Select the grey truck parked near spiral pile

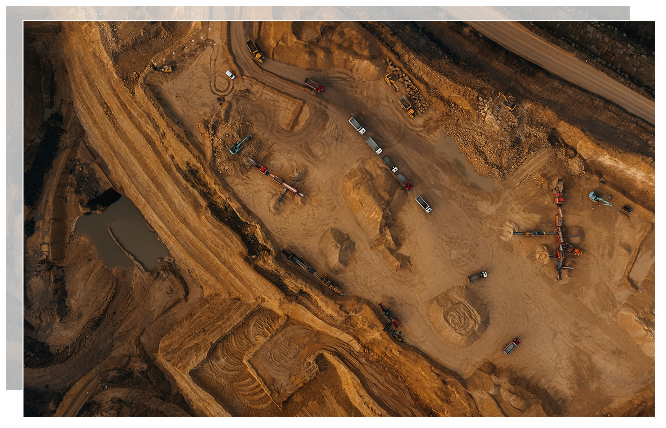[x=478, y=276]
